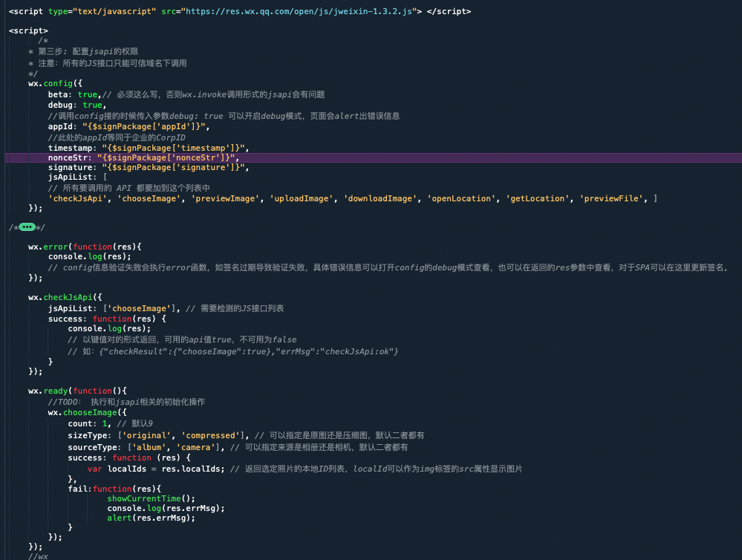Click 'original' string in sizeType
The width and height of the screenshot is (742, 560).
pos(147,435)
